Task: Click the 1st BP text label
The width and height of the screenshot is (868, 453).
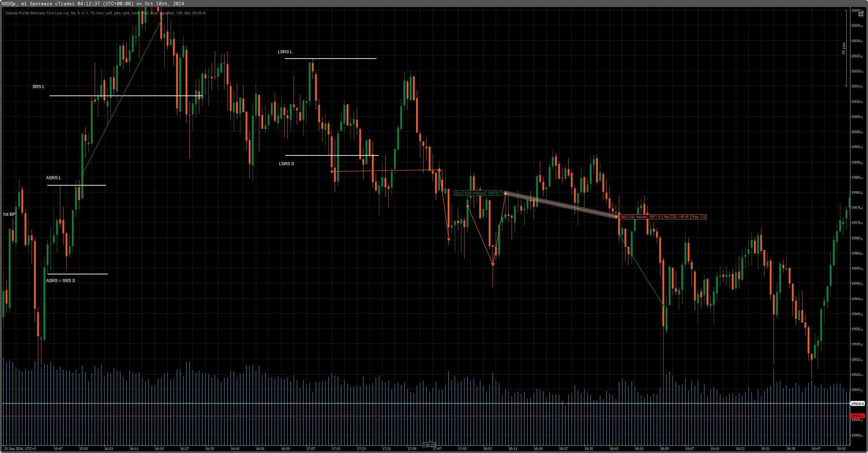Action: [x=9, y=214]
